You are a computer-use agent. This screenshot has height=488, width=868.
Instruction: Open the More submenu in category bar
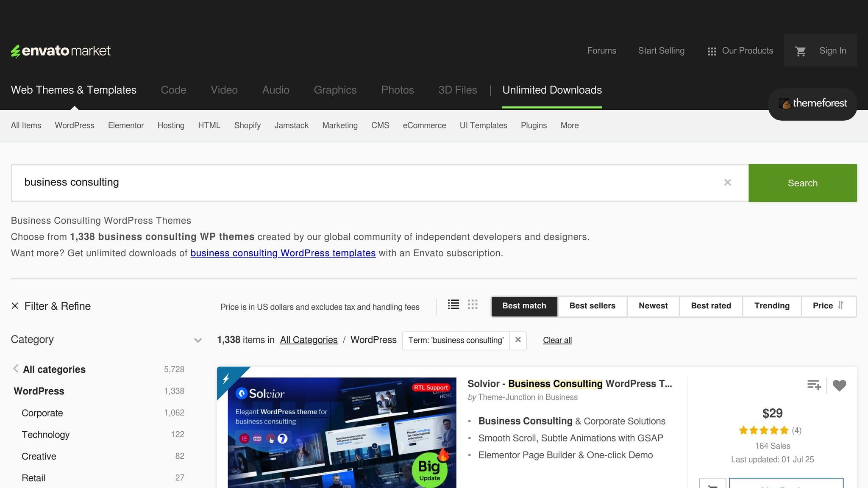pos(569,125)
